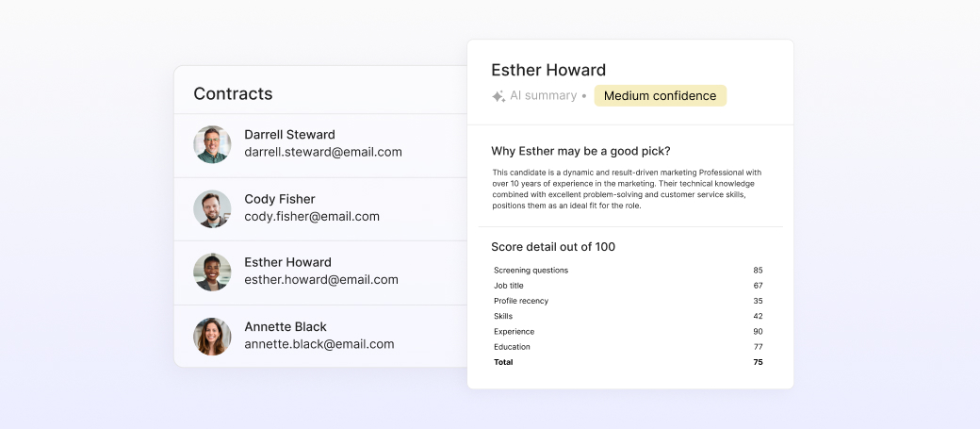The width and height of the screenshot is (980, 429).
Task: Select the Cody Fisher contact name
Action: [279, 199]
